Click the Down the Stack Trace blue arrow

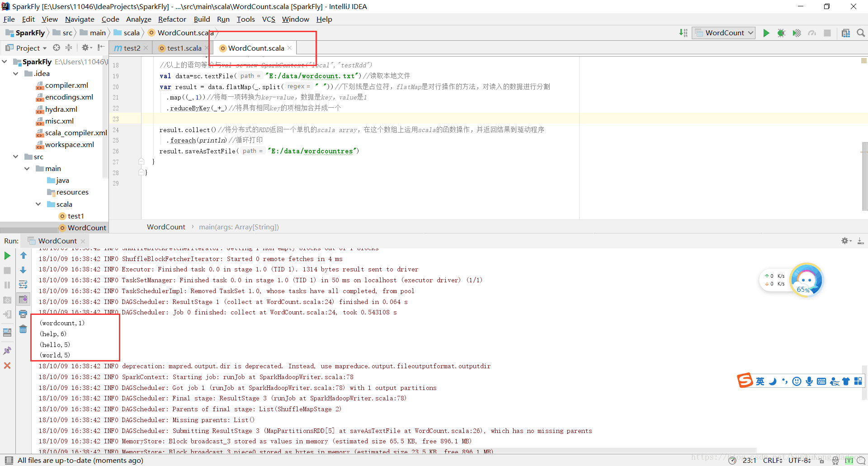coord(24,270)
